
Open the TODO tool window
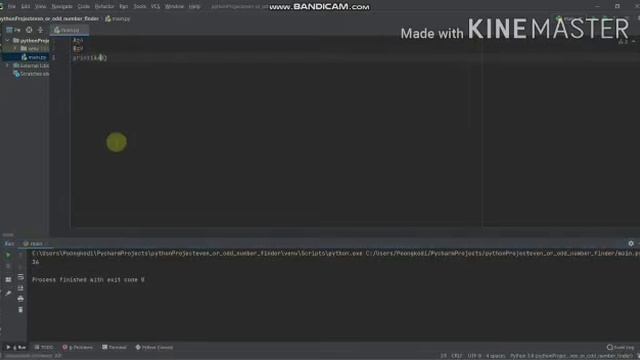pyautogui.click(x=44, y=347)
